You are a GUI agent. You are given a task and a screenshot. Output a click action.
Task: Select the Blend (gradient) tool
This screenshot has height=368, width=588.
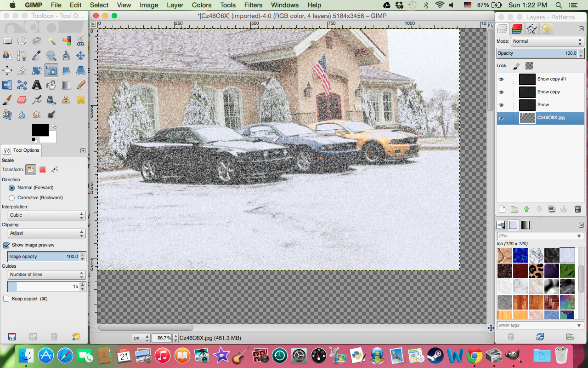(66, 85)
